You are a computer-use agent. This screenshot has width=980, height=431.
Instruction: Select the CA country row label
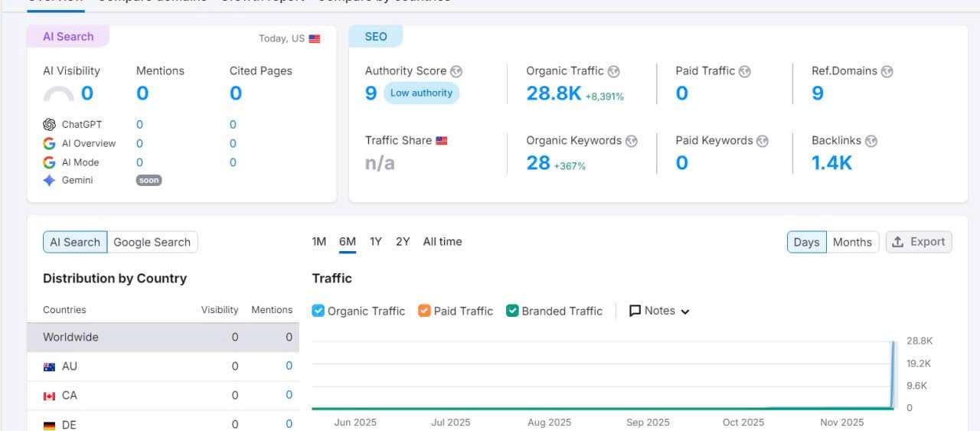(70, 396)
